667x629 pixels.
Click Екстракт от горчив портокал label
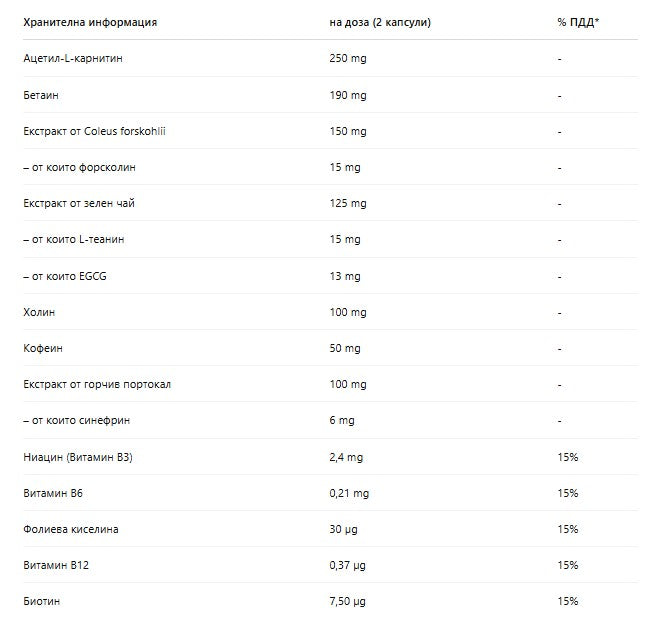tap(97, 384)
